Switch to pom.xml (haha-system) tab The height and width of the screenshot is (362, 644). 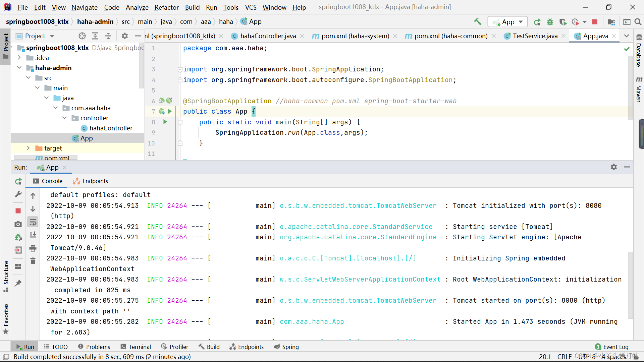point(355,36)
